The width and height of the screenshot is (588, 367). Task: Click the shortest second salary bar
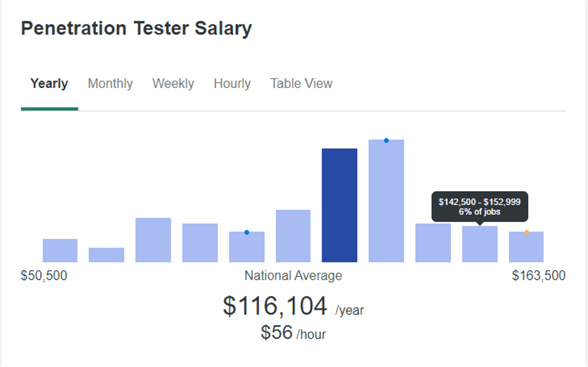click(x=107, y=255)
